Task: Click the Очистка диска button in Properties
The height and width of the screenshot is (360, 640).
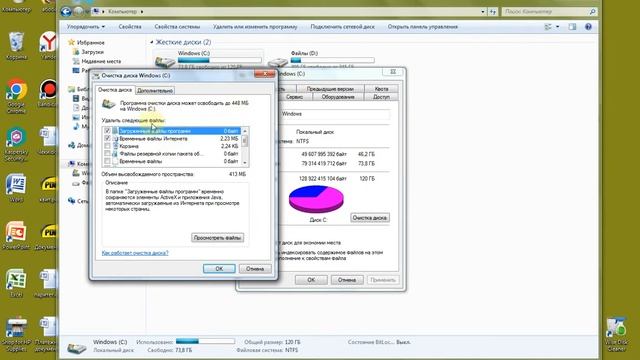Action: pos(369,218)
